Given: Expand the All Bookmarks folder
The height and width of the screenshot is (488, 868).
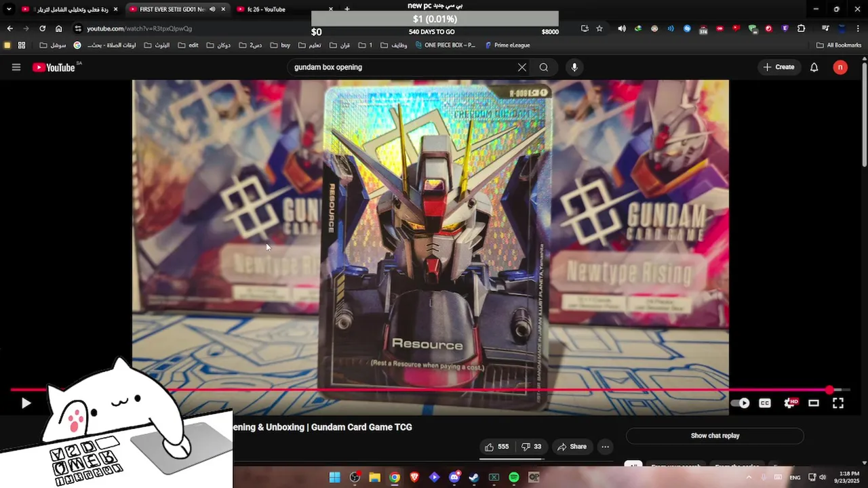Looking at the screenshot, I should coord(839,45).
